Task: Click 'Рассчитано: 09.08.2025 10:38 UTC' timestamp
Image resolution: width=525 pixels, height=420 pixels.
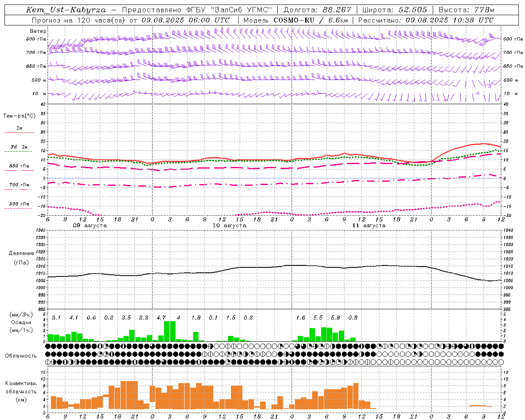Action: 426,20
